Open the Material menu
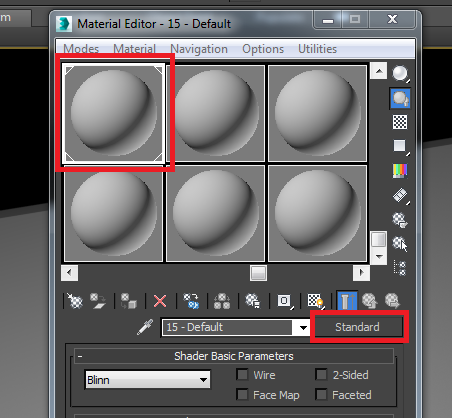The width and height of the screenshot is (452, 418). click(134, 49)
